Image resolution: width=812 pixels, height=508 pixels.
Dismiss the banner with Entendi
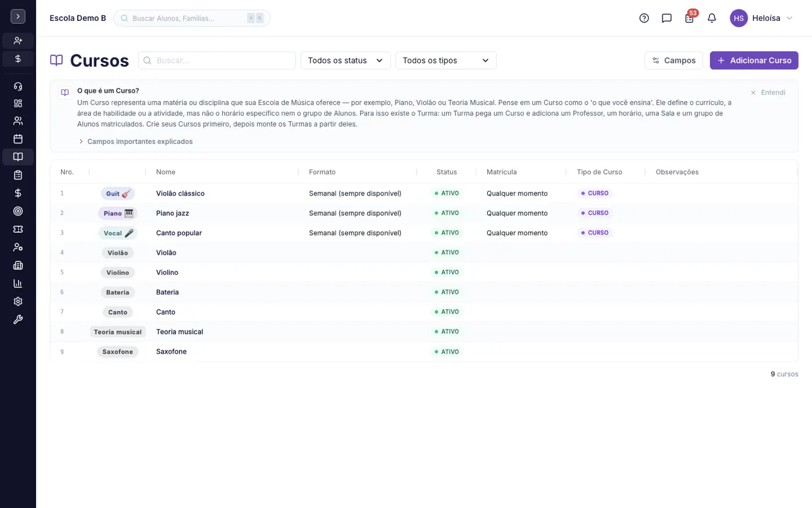(768, 92)
